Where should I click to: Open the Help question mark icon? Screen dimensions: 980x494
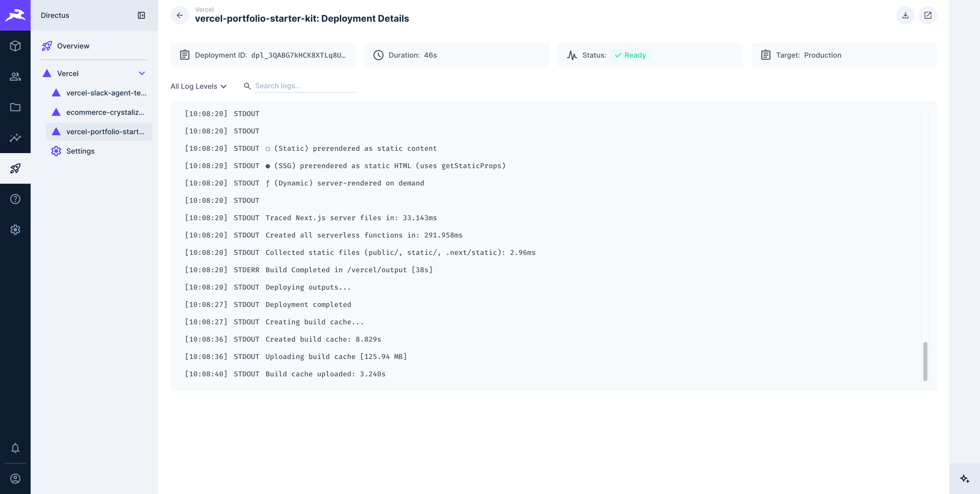pyautogui.click(x=15, y=199)
